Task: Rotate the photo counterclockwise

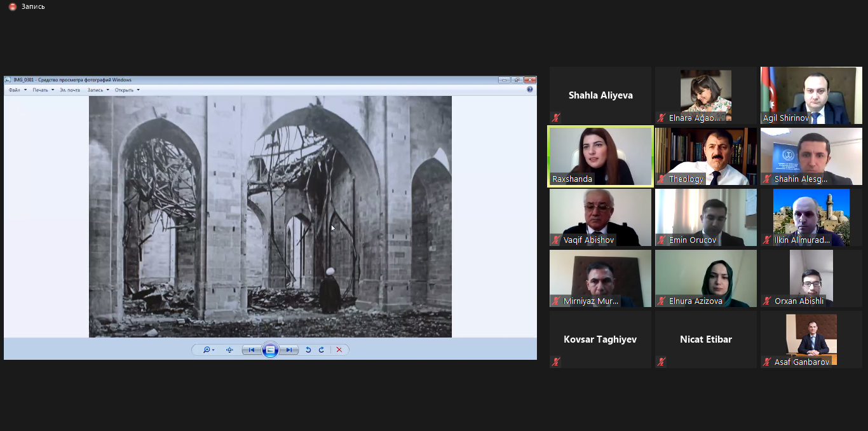Action: [308, 350]
